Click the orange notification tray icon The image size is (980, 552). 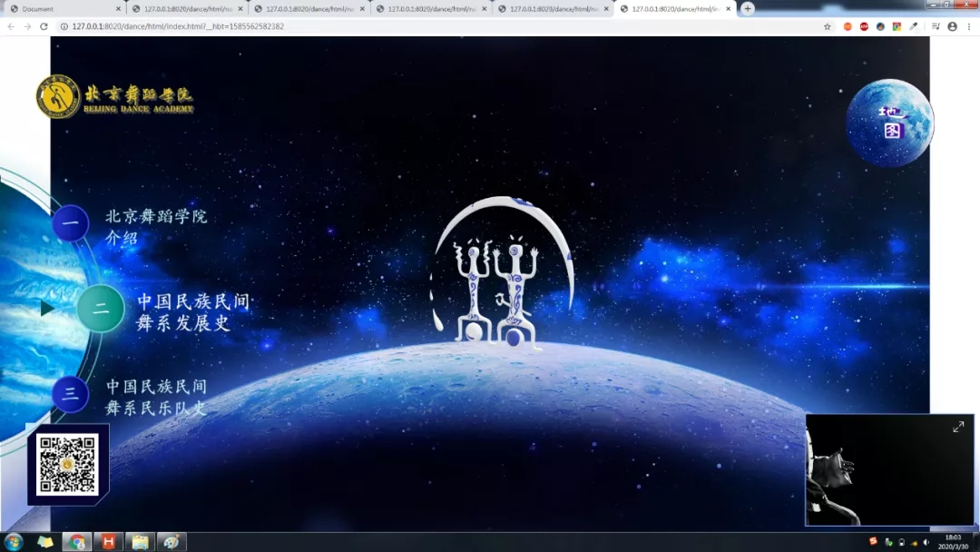point(914,543)
